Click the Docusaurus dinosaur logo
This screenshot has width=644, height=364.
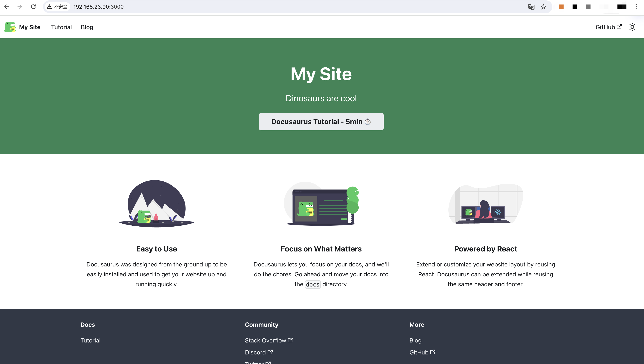pos(10,27)
